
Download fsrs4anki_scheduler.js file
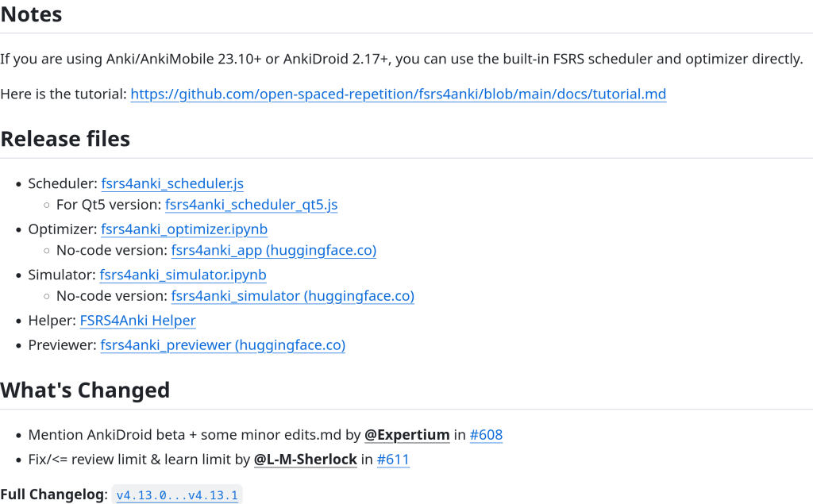click(172, 184)
